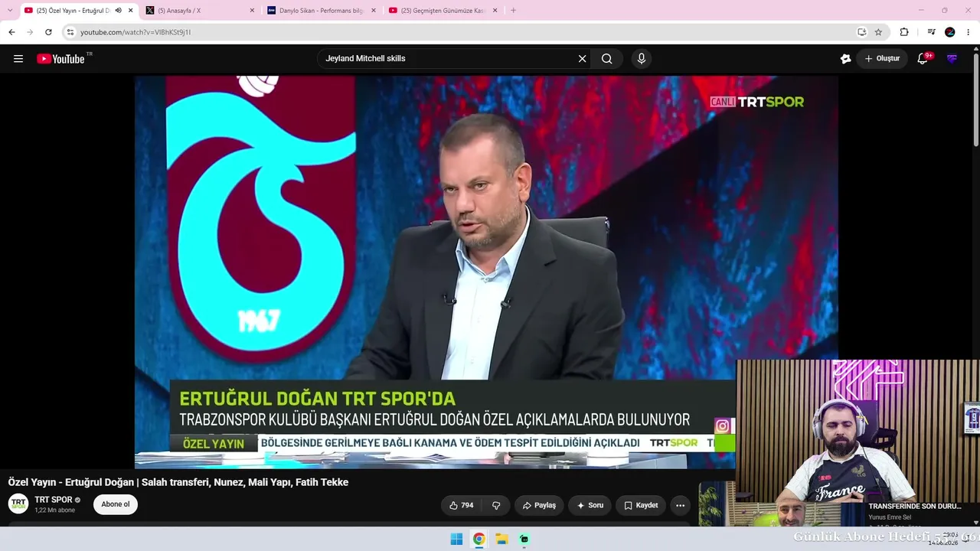Viewport: 980px width, 551px height.
Task: Open the green app on the taskbar
Action: point(524,540)
